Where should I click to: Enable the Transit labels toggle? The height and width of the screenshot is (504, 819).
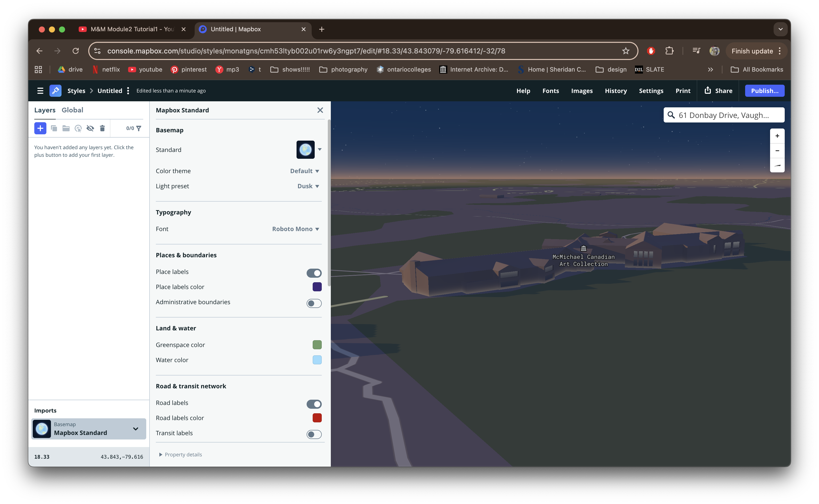click(313, 434)
